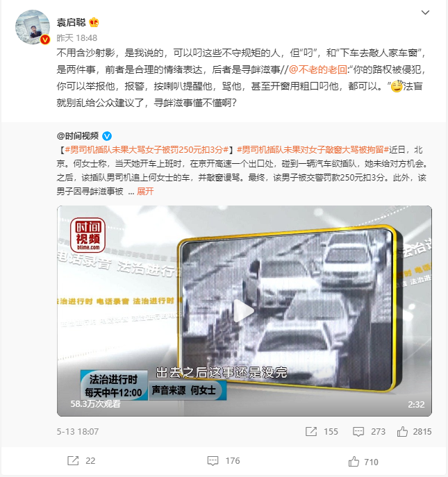The height and width of the screenshot is (477, 448).
Task: Play the embedded video
Action: point(244,311)
